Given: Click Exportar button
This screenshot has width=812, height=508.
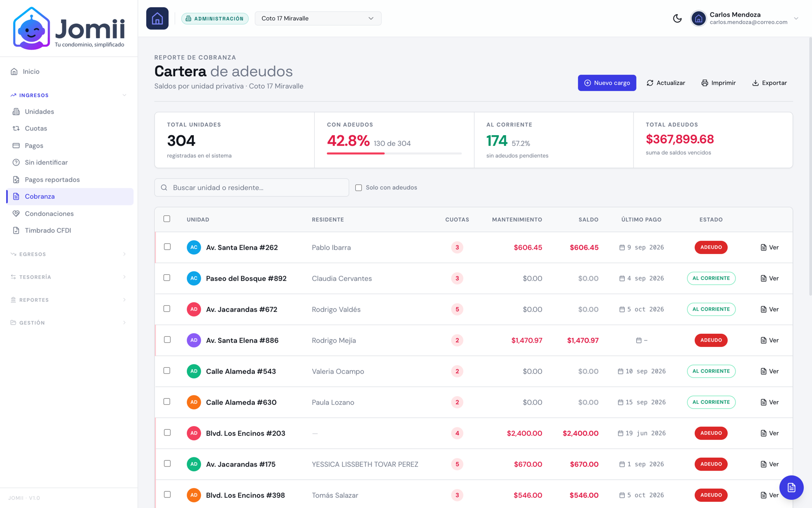Looking at the screenshot, I should 769,83.
